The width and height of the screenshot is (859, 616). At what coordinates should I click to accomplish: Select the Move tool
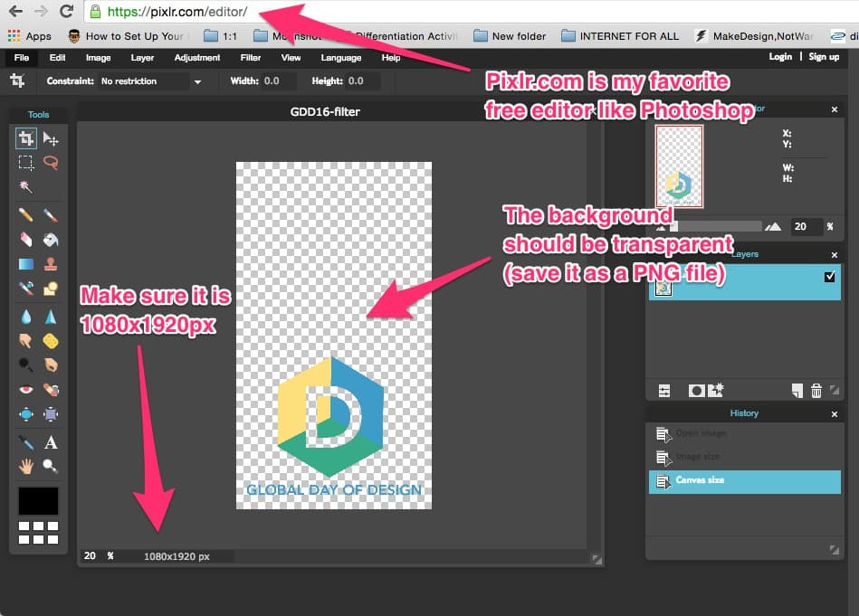51,138
